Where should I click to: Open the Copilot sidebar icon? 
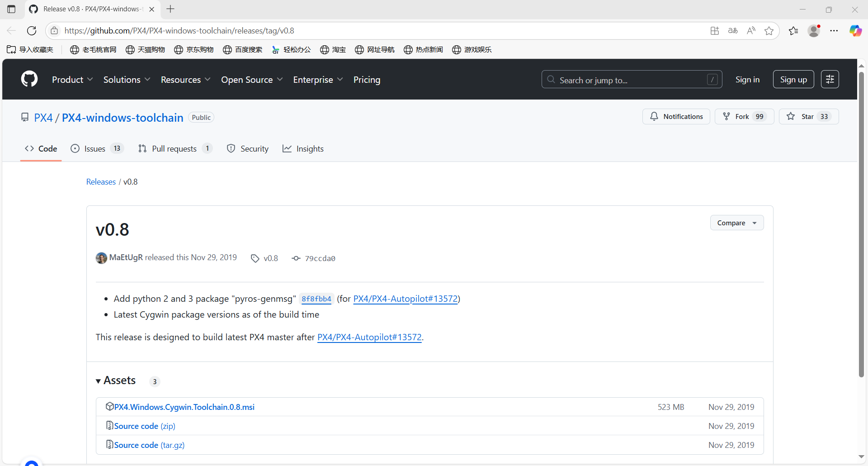pyautogui.click(x=855, y=31)
